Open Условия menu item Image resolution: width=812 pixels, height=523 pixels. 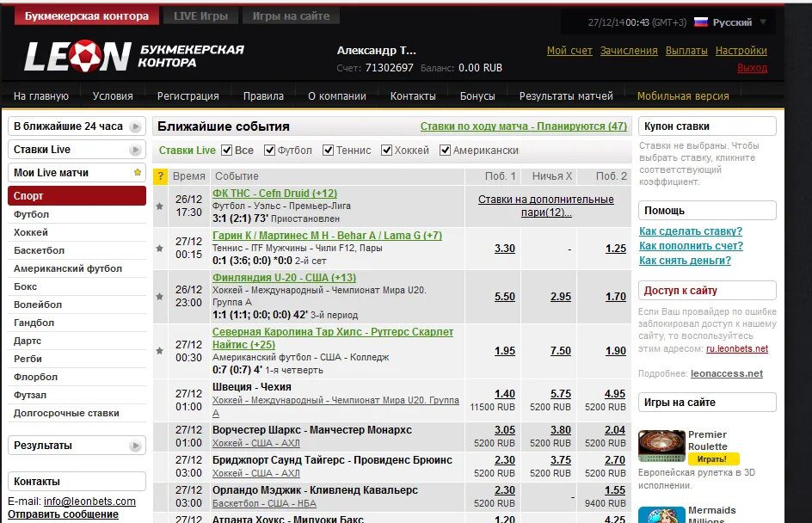(113, 95)
